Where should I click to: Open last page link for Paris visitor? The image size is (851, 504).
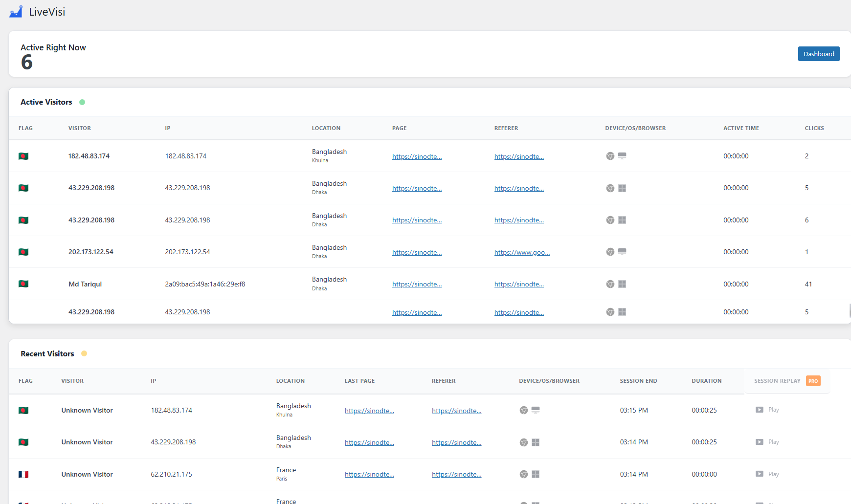(x=369, y=474)
